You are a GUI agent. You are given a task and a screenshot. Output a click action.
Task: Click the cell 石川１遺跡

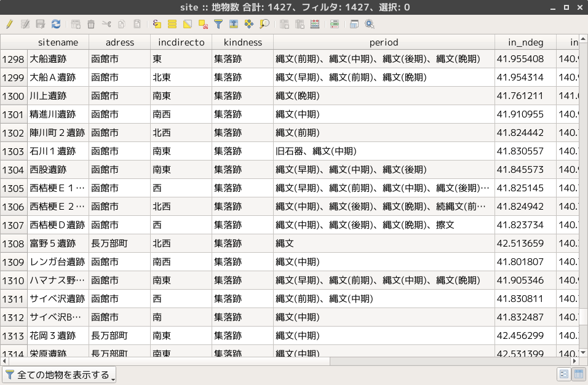click(x=58, y=151)
